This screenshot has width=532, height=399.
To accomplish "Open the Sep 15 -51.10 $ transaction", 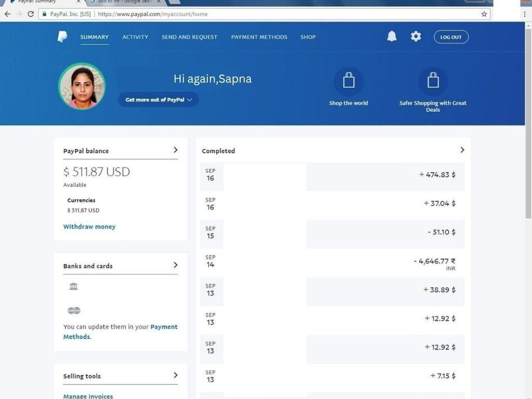I will [x=332, y=234].
